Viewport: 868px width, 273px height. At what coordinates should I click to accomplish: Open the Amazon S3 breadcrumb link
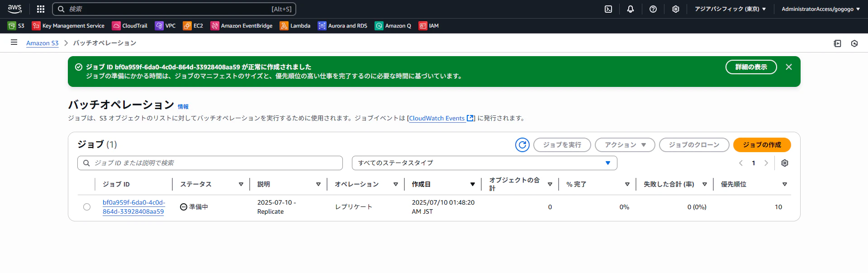[x=43, y=43]
